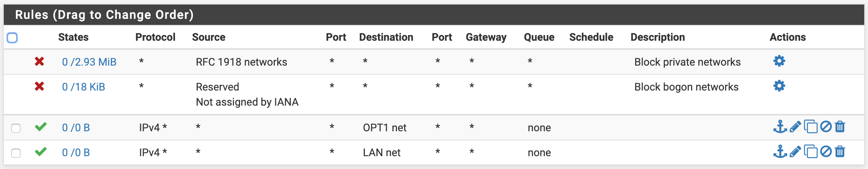Click the 0 /0 B states link for LAN net

tap(76, 152)
